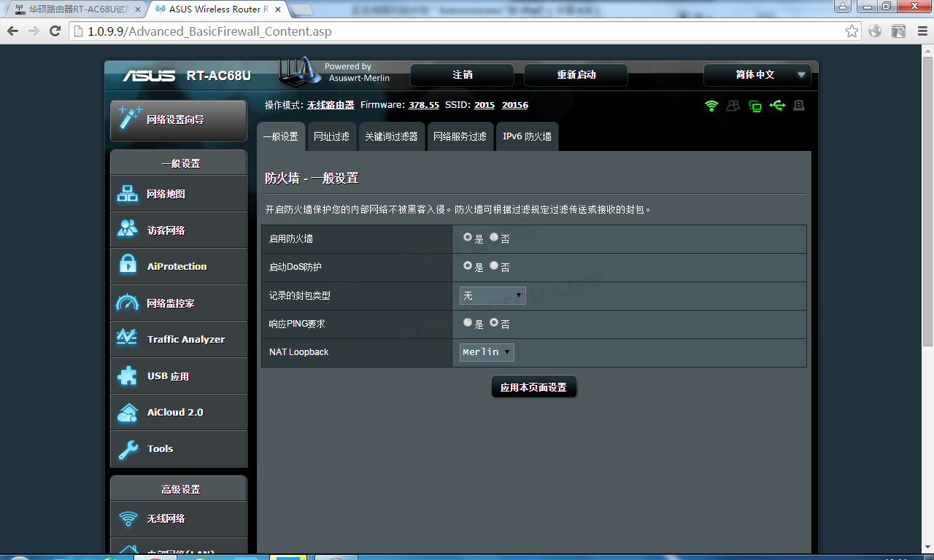Image resolution: width=934 pixels, height=560 pixels.
Task: Select 否 for DoS protection
Action: tap(494, 266)
